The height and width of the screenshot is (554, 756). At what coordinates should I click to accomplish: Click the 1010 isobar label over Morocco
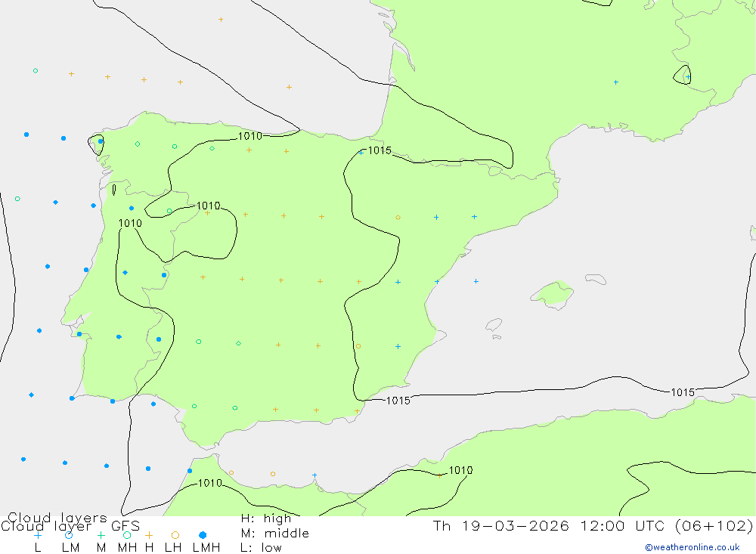[x=210, y=483]
